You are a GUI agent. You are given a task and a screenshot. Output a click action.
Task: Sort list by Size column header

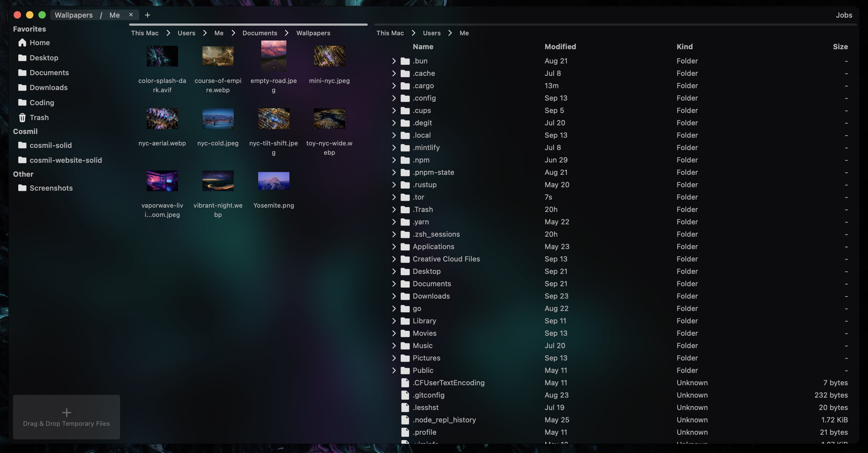[840, 47]
